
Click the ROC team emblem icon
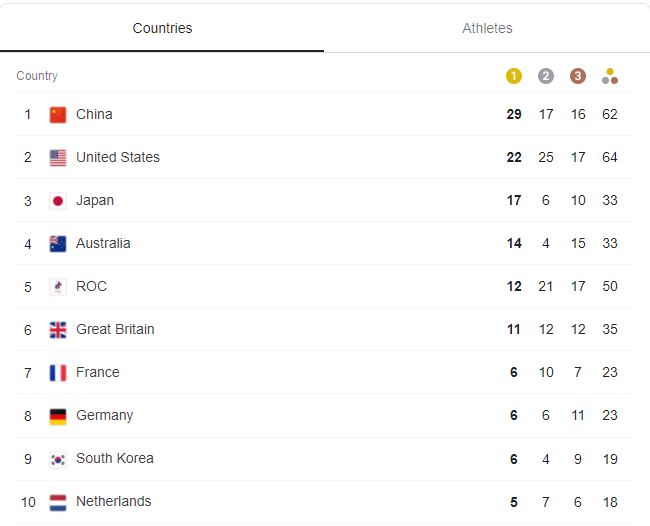pyautogui.click(x=58, y=287)
